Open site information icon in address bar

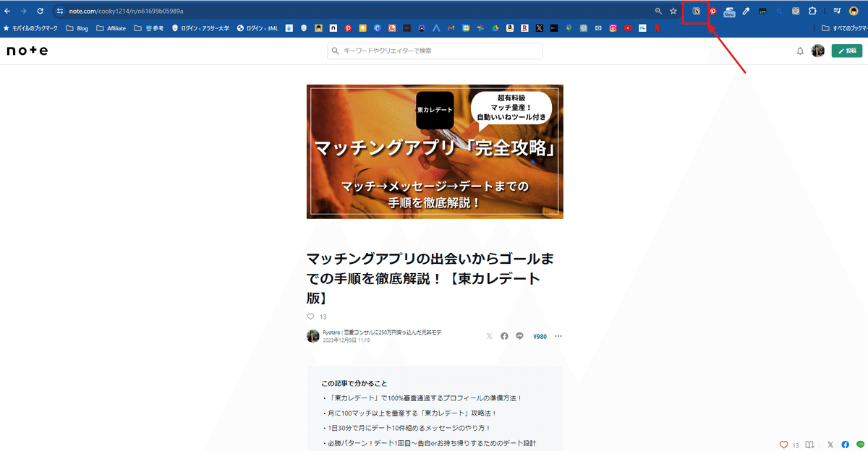pyautogui.click(x=60, y=12)
